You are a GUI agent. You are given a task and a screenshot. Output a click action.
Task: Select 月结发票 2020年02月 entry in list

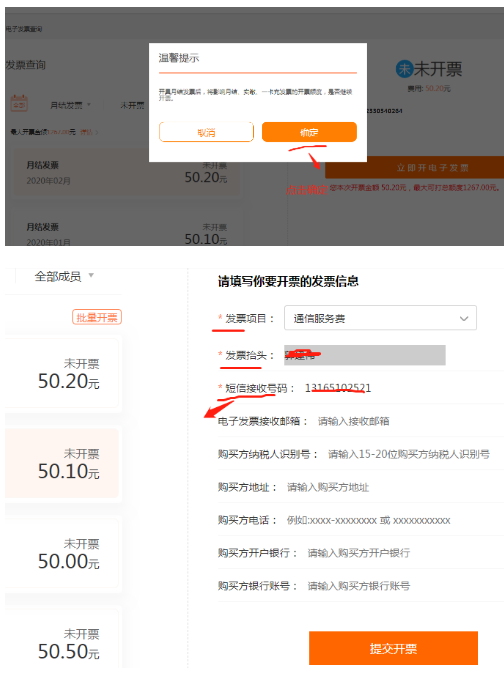(x=127, y=172)
